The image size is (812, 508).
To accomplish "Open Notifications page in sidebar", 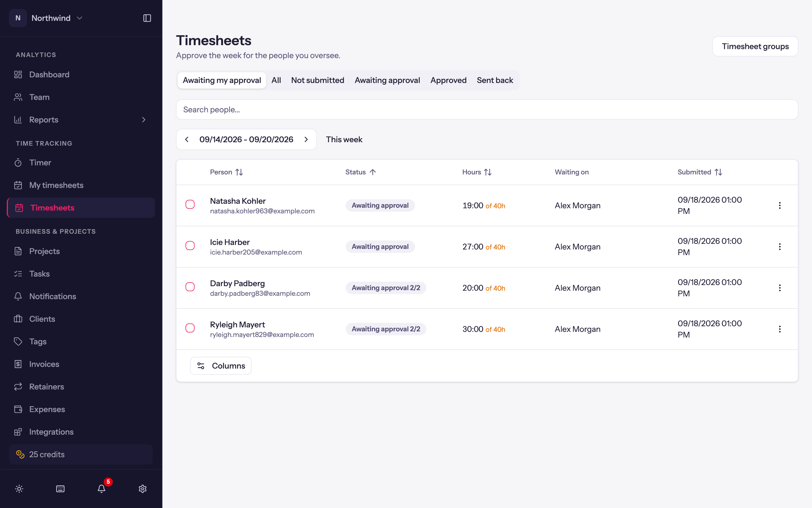I will point(81,296).
